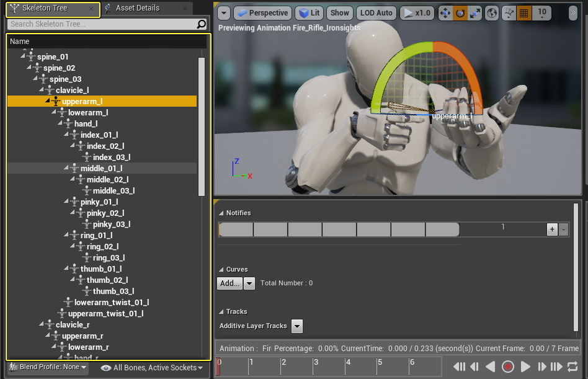588x379 pixels.
Task: Collapse the lowerarm_l bone node
Action: click(x=55, y=112)
